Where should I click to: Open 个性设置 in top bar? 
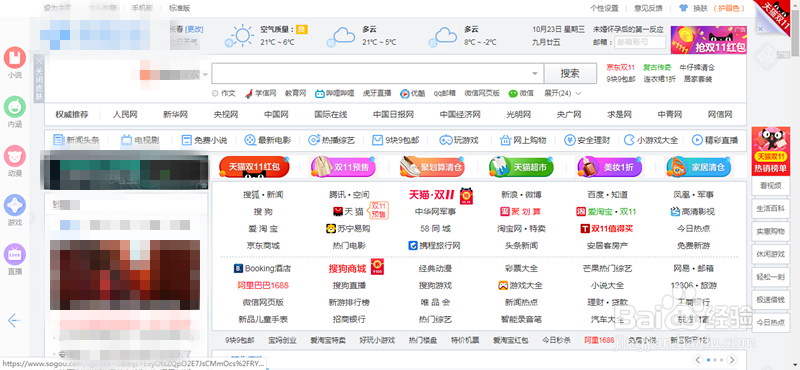coord(604,8)
